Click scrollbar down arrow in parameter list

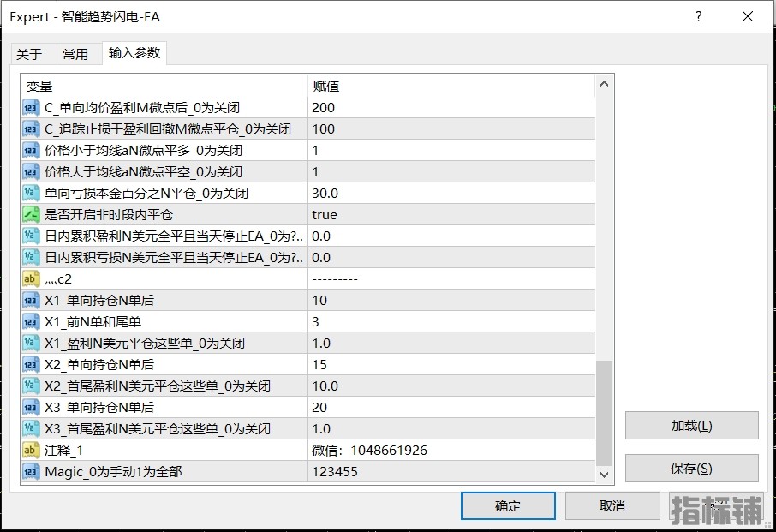(x=604, y=475)
